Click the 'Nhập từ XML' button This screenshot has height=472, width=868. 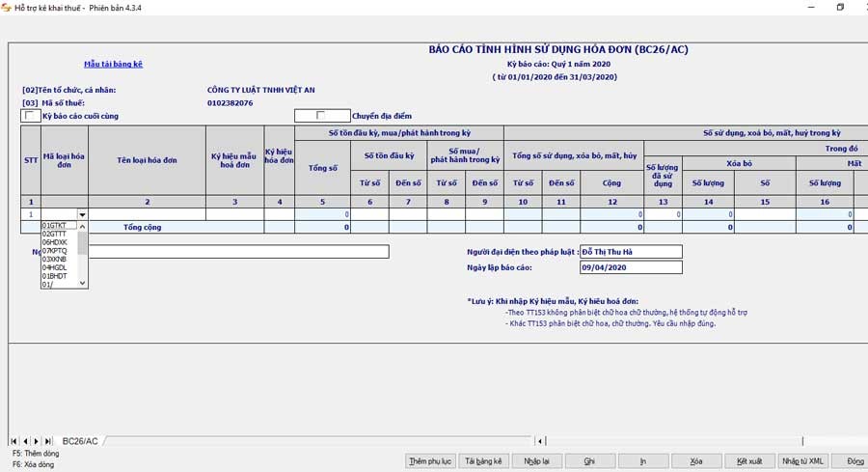802,461
